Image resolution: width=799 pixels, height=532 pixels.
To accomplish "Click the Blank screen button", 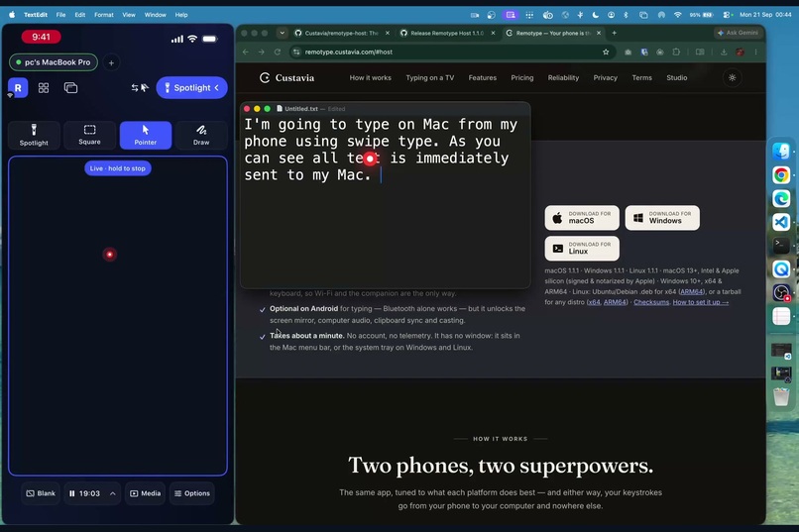I will [x=41, y=493].
